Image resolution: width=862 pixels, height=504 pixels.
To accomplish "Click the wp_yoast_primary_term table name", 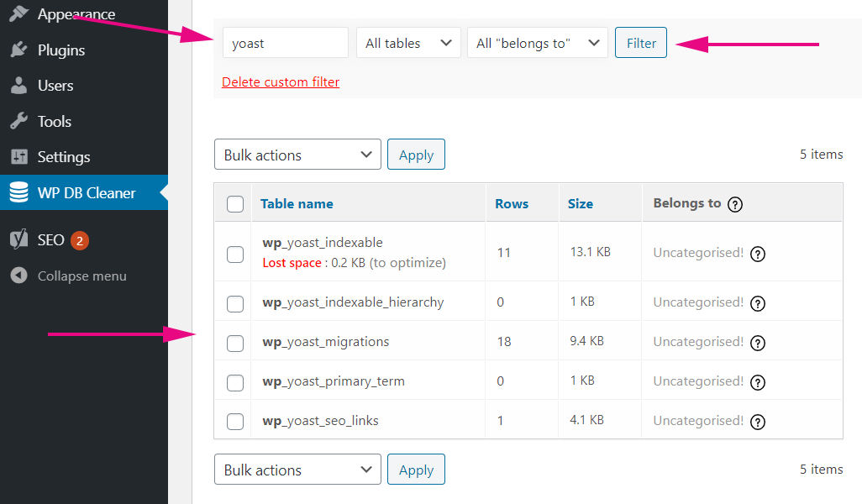I will tap(334, 381).
